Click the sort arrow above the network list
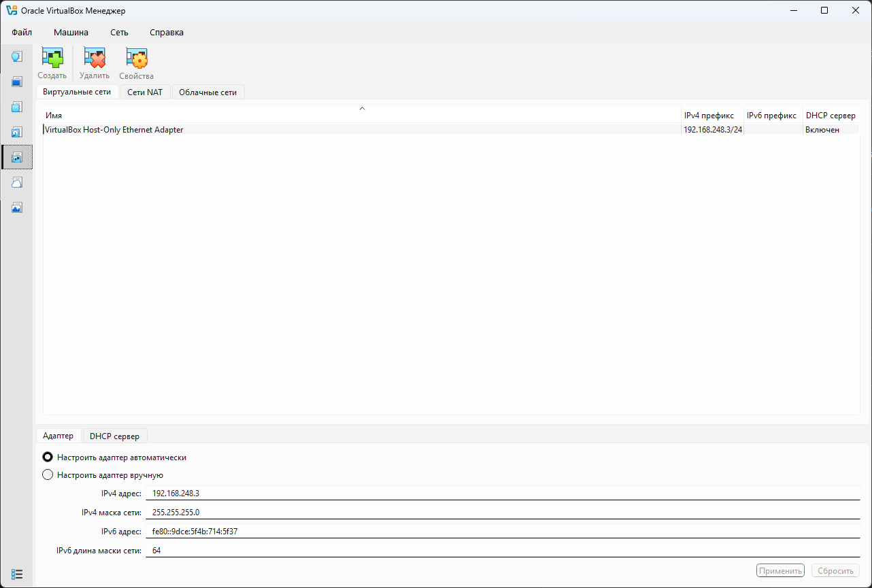This screenshot has height=588, width=872. click(362, 108)
